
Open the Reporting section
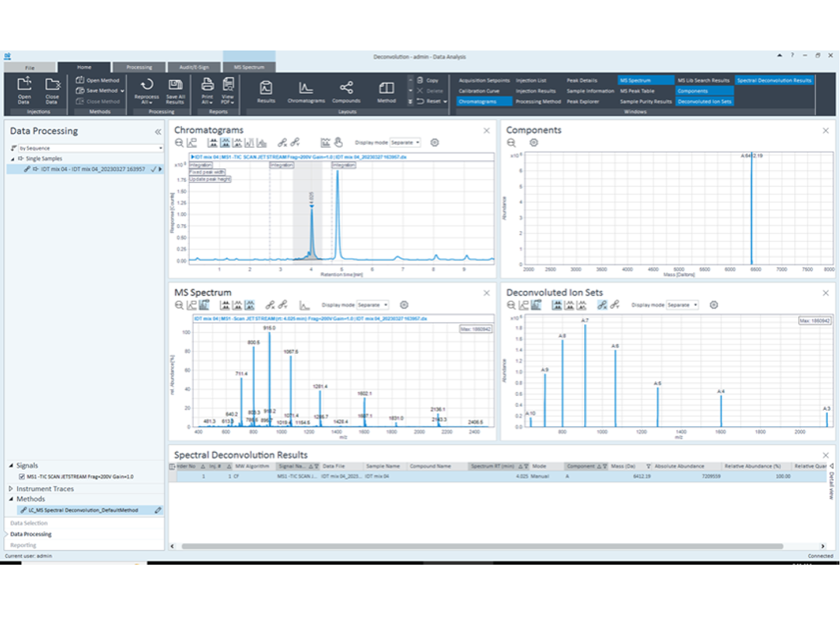23,545
